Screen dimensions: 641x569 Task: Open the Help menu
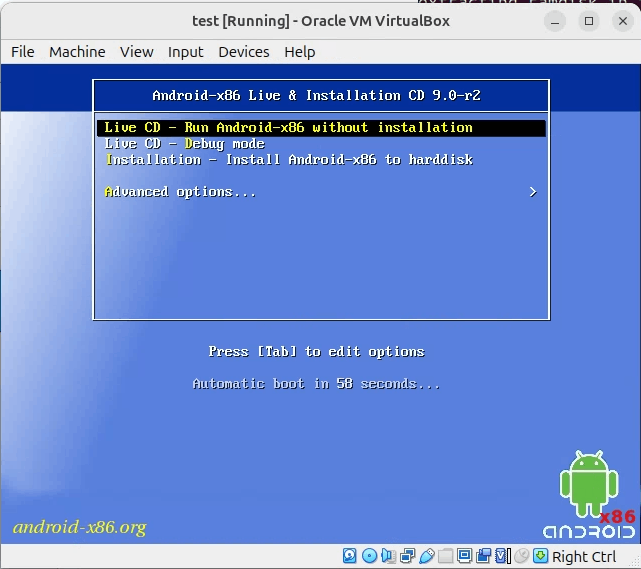pyautogui.click(x=300, y=52)
